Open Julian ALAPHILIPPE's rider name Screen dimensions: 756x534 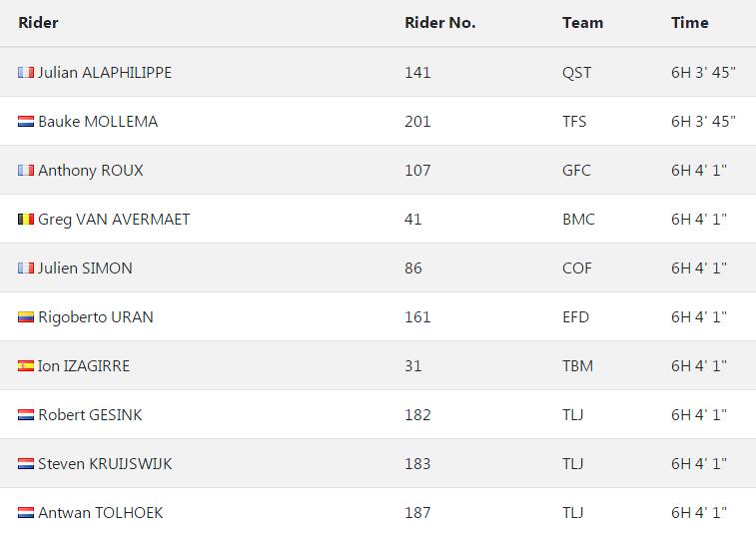(105, 73)
